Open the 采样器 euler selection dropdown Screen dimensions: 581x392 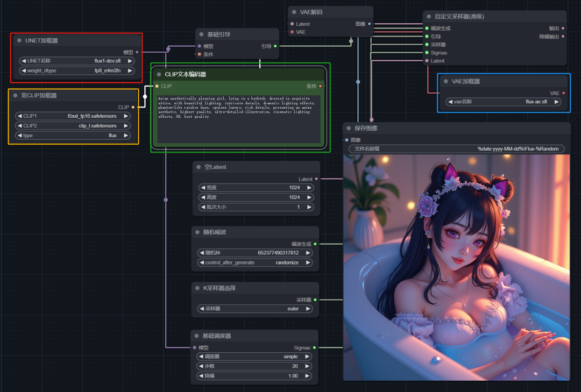click(256, 309)
